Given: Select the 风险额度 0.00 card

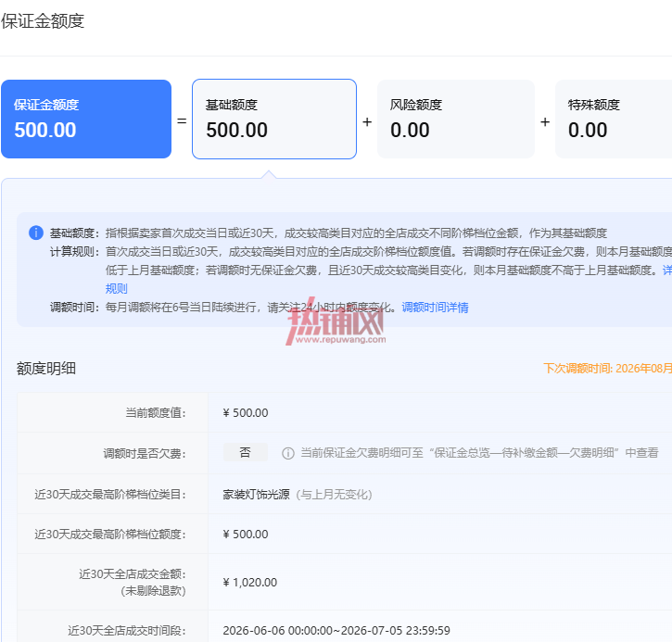Looking at the screenshot, I should [456, 120].
